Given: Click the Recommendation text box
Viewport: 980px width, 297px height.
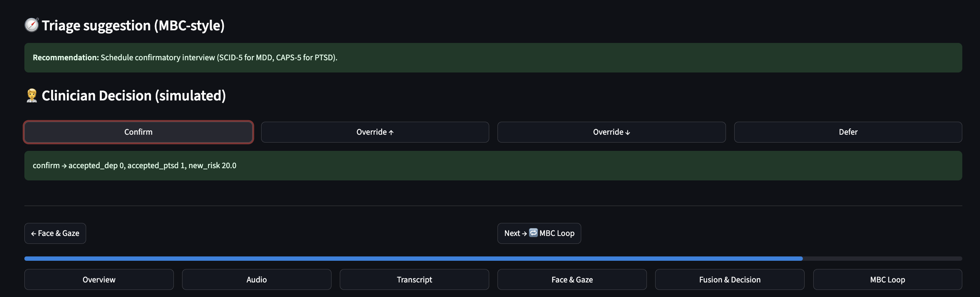Looking at the screenshot, I should coord(493,58).
